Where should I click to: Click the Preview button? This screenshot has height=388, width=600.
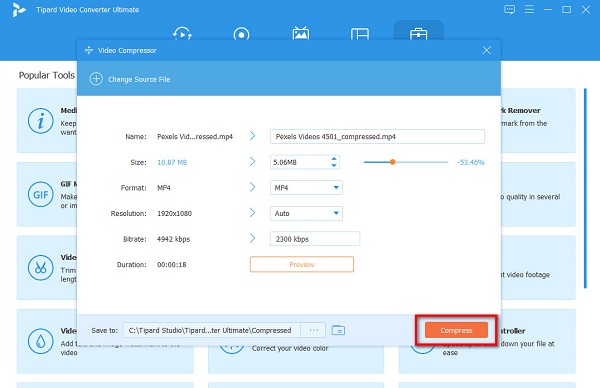(302, 264)
